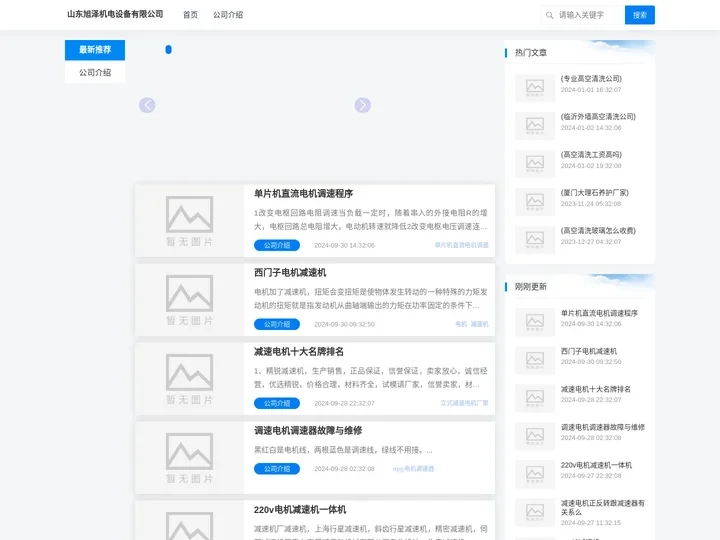Click thumbnail beside (临沂外墙高空清洗公司)
Viewport: 720px width, 540px height.
click(535, 125)
